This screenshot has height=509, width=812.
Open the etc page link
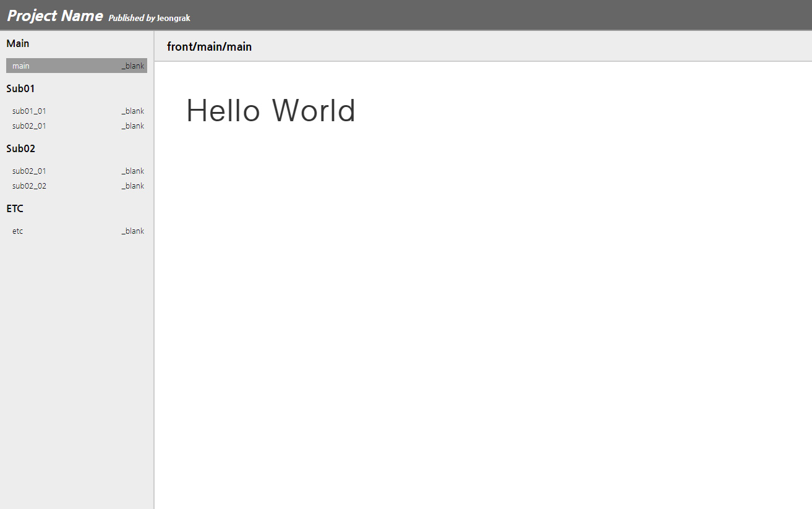17,231
